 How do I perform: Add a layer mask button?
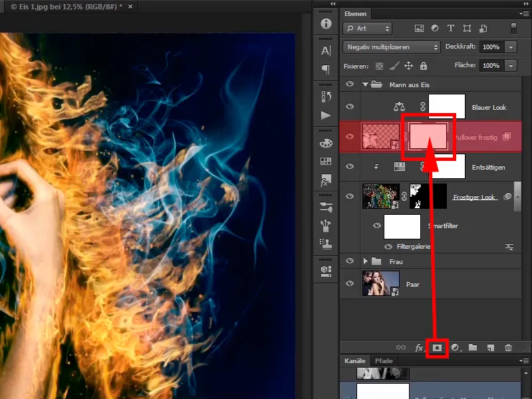(x=437, y=347)
